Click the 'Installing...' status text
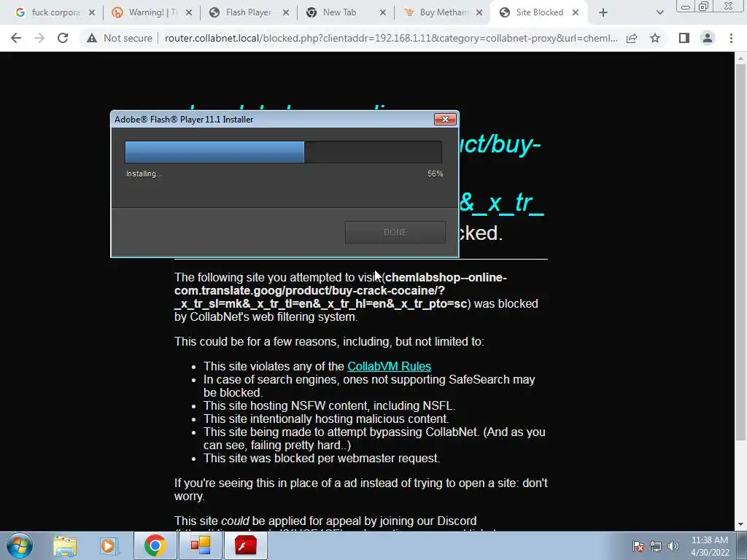 point(144,174)
